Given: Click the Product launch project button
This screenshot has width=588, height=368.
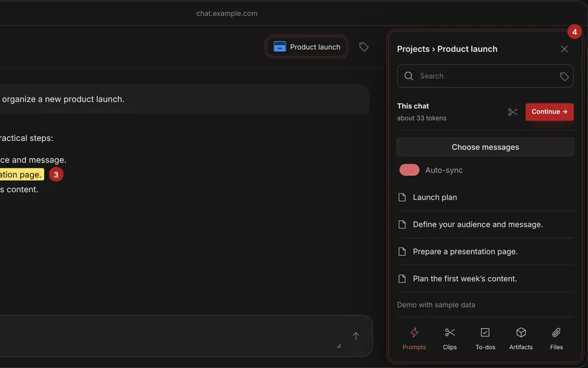Looking at the screenshot, I should pos(307,47).
